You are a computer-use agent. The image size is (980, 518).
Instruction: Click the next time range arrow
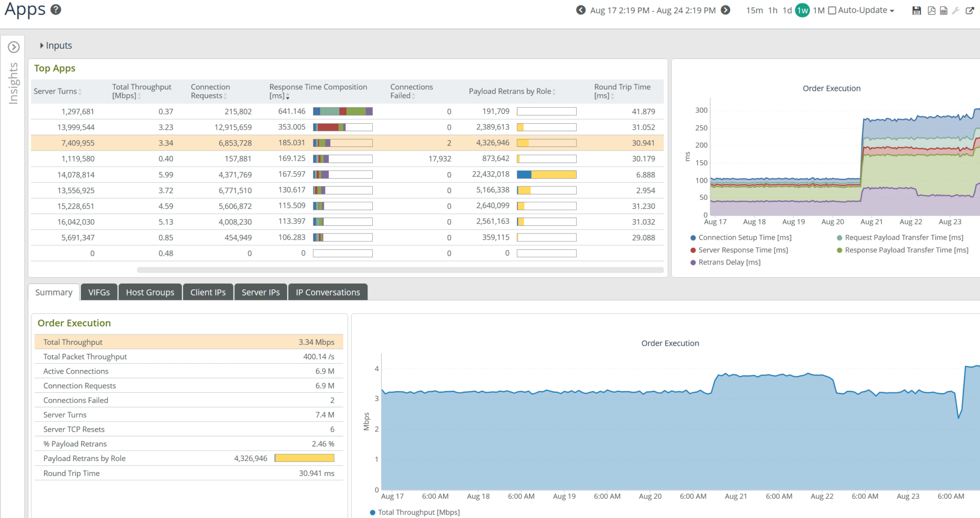(725, 10)
